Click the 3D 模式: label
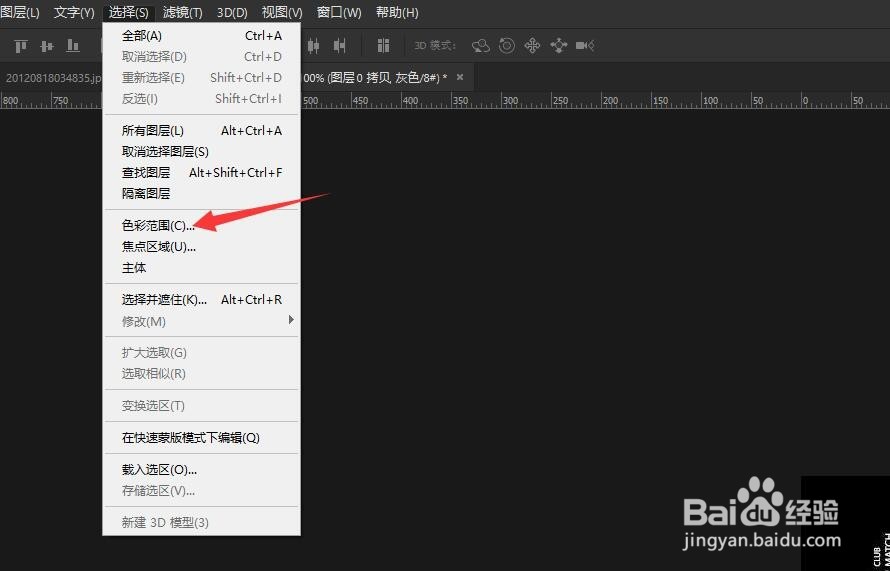This screenshot has height=571, width=890. 435,45
